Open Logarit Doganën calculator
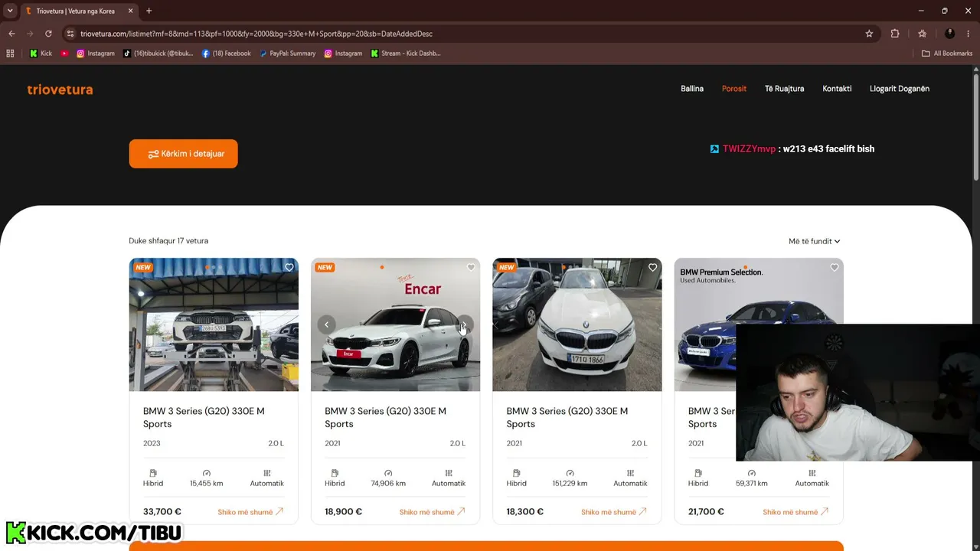Viewport: 980px width, 551px height. tap(900, 89)
